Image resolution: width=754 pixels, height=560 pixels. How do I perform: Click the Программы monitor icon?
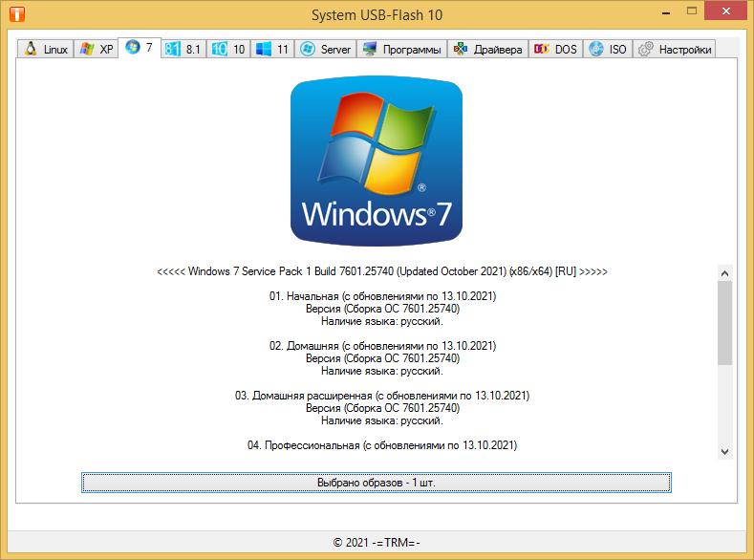click(x=370, y=49)
